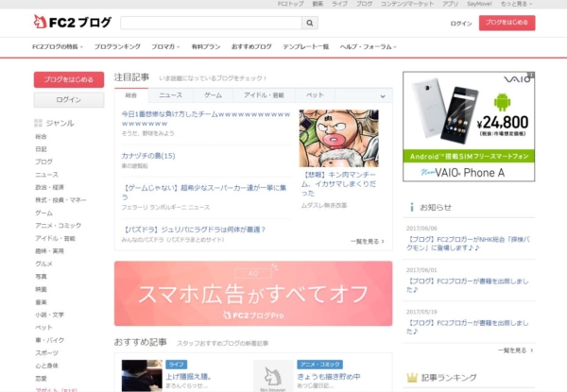567x392 pixels.
Task: Click the No Image placeholder thumbnail
Action: [x=272, y=376]
